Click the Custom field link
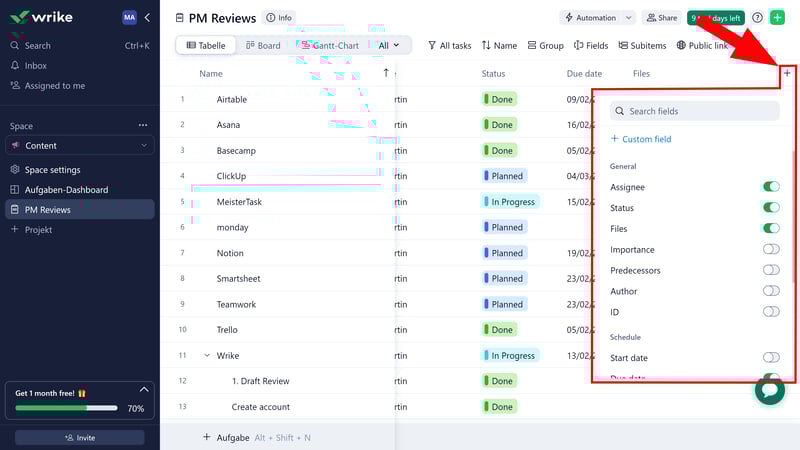The image size is (800, 450). (641, 139)
